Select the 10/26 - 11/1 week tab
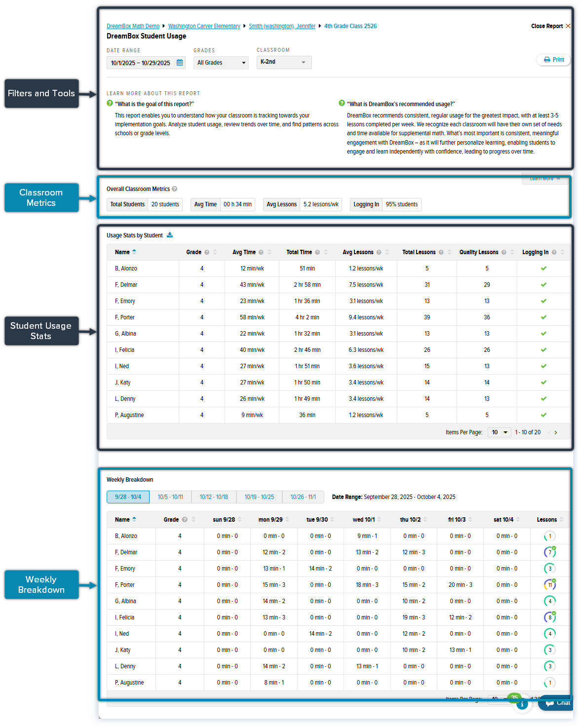This screenshot has width=578, height=728. tap(303, 497)
